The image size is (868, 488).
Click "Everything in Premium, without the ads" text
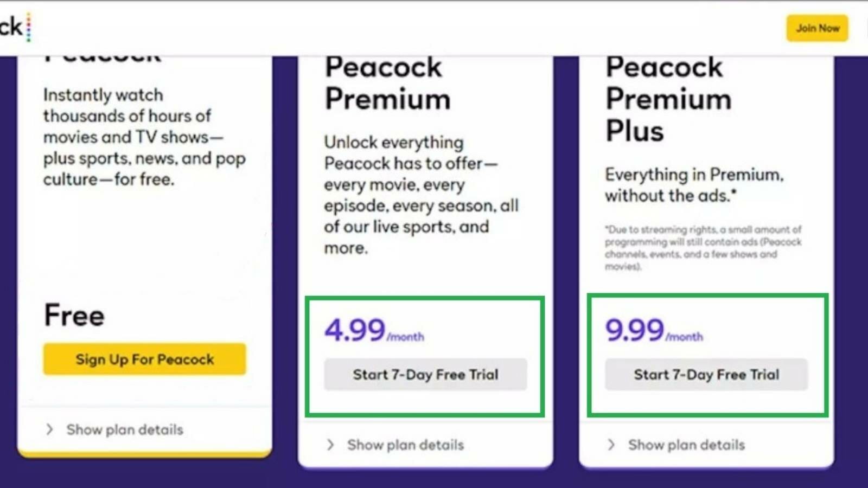(x=694, y=185)
